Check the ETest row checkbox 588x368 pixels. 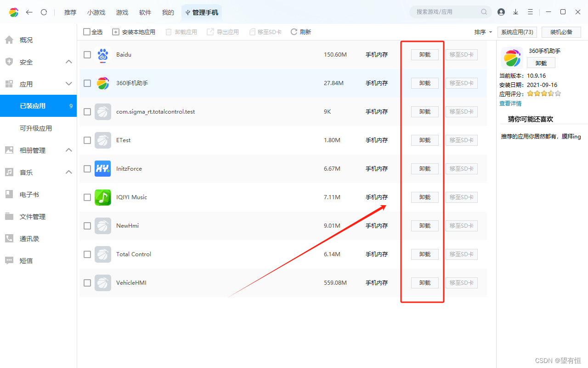[87, 140]
